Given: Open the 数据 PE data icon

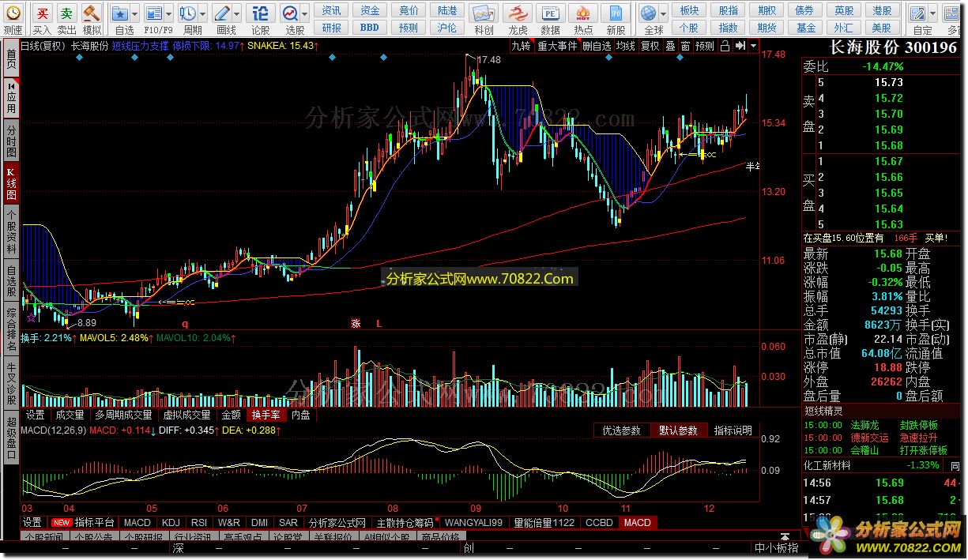Looking at the screenshot, I should pyautogui.click(x=551, y=13).
